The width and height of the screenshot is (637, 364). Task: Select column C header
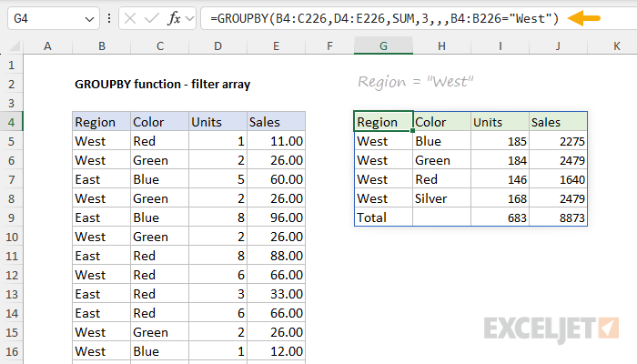click(159, 46)
